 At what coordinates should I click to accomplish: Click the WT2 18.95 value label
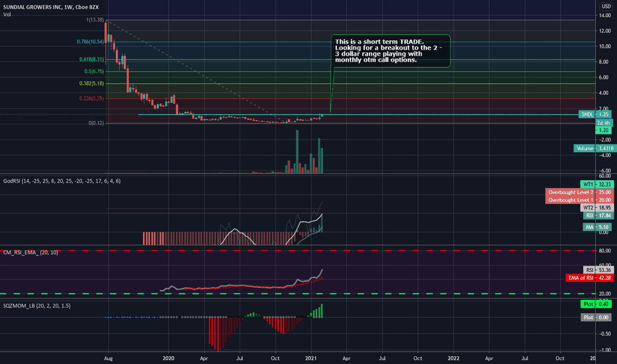pyautogui.click(x=597, y=208)
